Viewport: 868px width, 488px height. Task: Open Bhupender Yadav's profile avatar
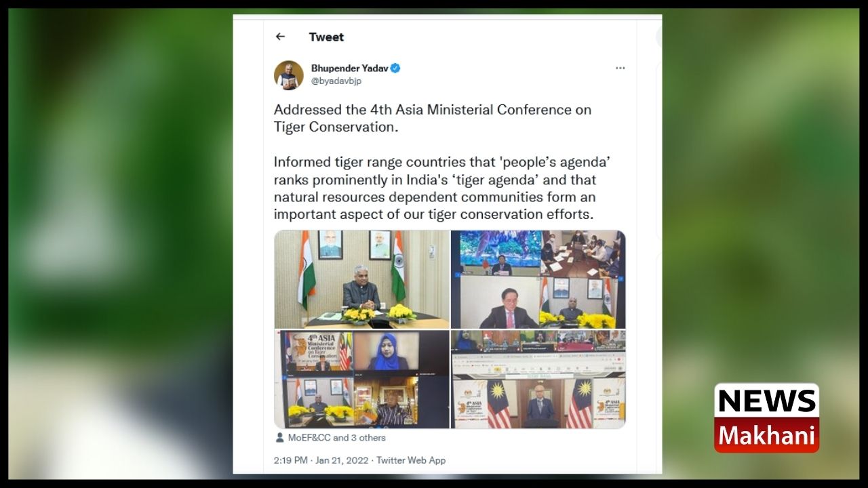(x=288, y=75)
